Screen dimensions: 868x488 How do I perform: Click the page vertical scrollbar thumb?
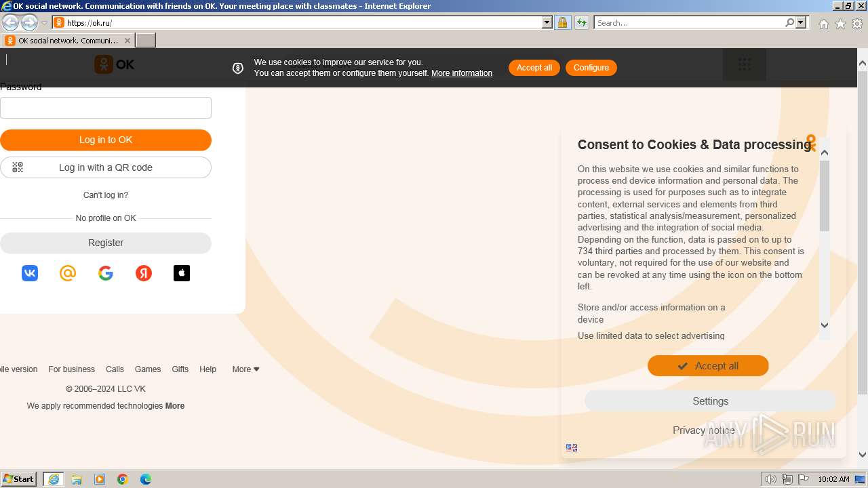(x=863, y=234)
